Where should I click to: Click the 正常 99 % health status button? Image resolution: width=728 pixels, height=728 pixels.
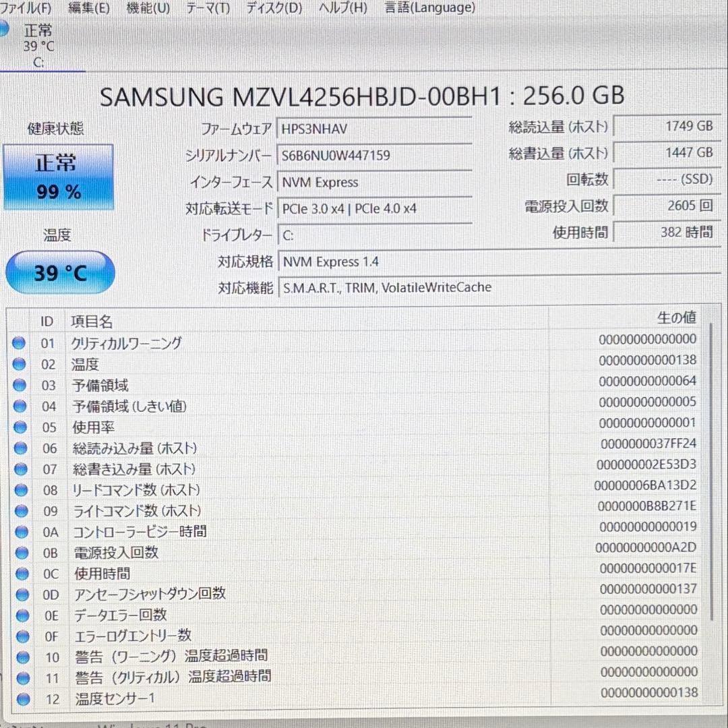(x=59, y=177)
